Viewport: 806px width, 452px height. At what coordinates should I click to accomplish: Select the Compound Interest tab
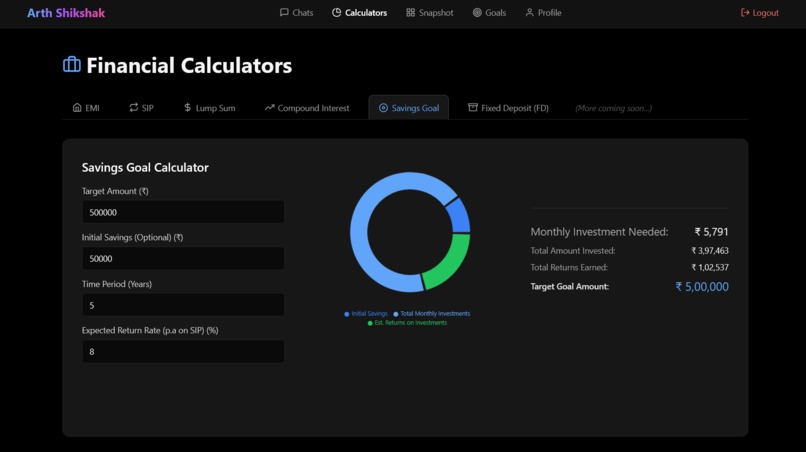pos(307,107)
